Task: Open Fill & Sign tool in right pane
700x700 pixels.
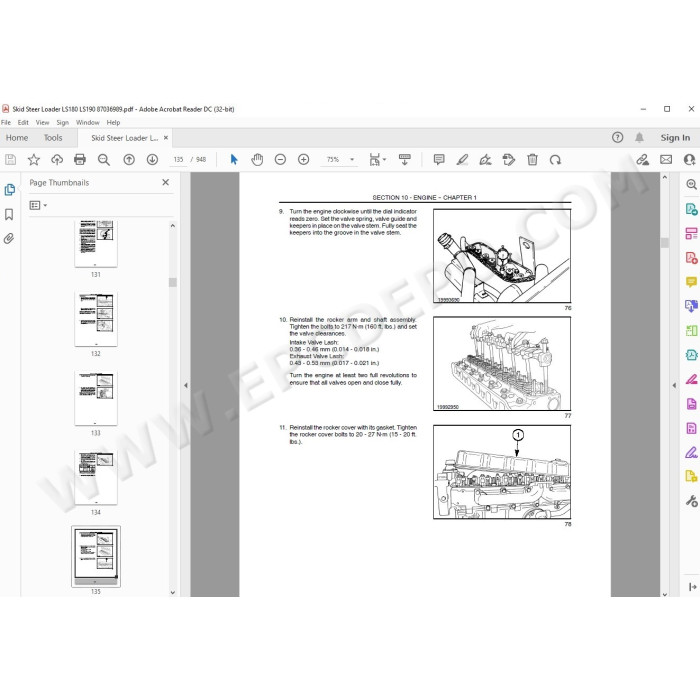Action: click(x=692, y=453)
